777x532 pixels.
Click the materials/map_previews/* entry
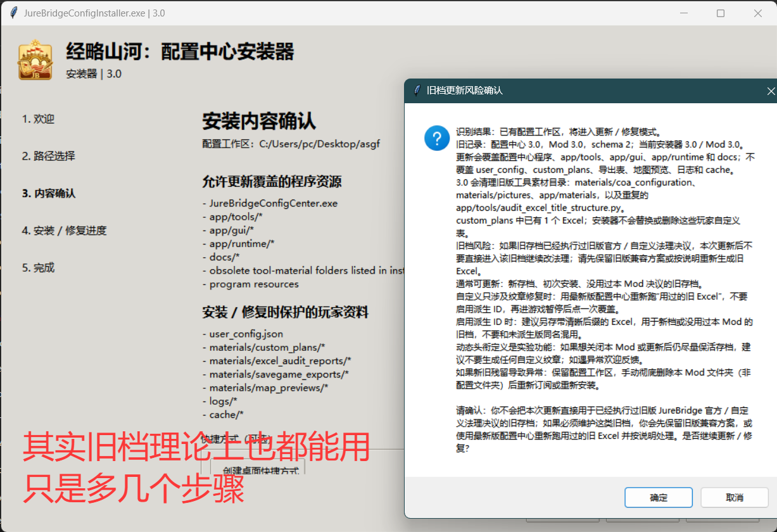coord(265,387)
